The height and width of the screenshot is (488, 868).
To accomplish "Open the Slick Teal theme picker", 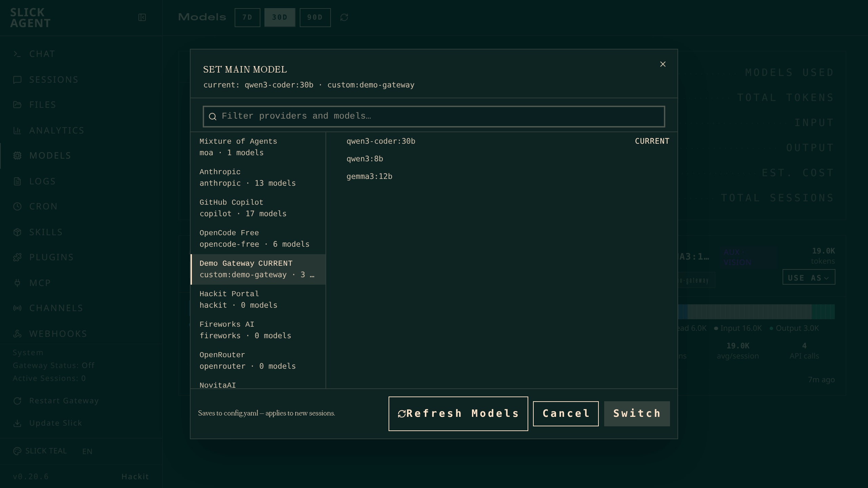I will [40, 451].
